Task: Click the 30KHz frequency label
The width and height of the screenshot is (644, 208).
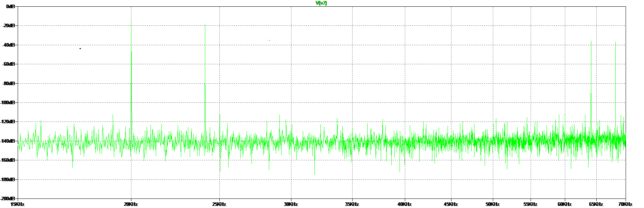Action: point(291,204)
